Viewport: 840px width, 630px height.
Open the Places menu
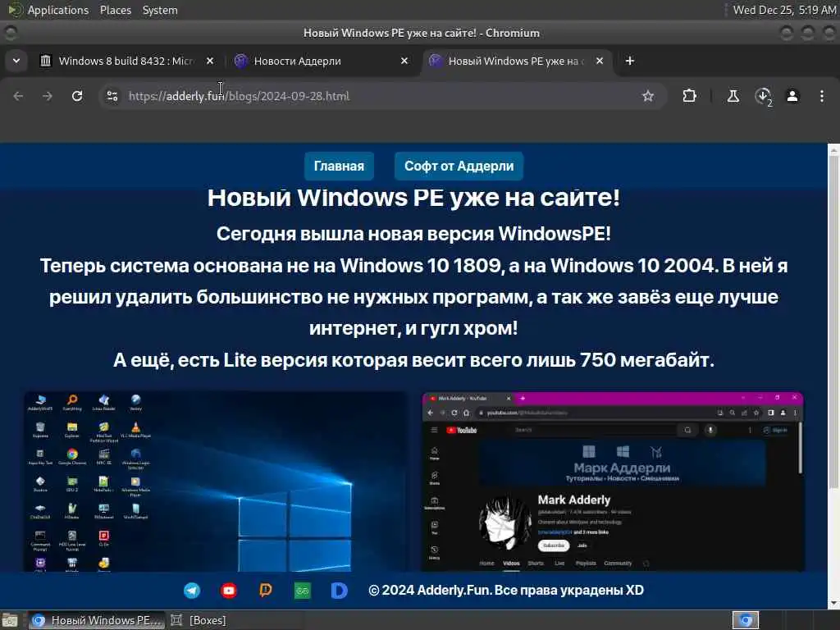click(x=115, y=10)
